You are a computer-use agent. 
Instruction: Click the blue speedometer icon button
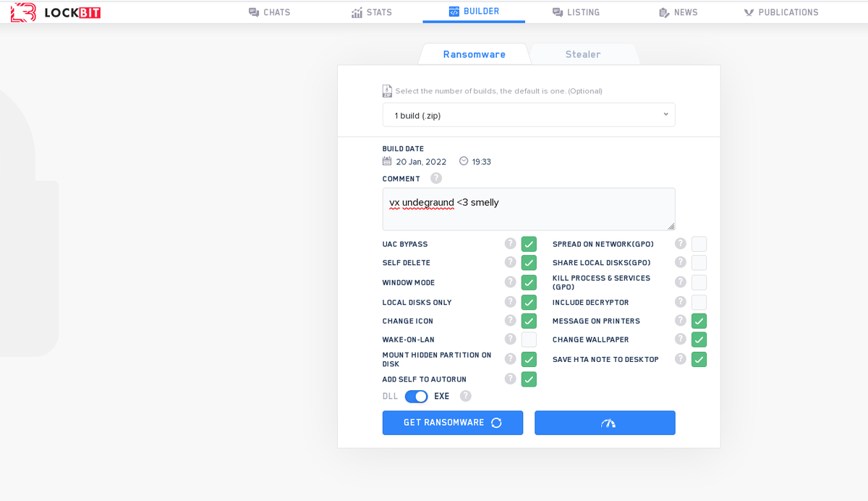coord(605,423)
